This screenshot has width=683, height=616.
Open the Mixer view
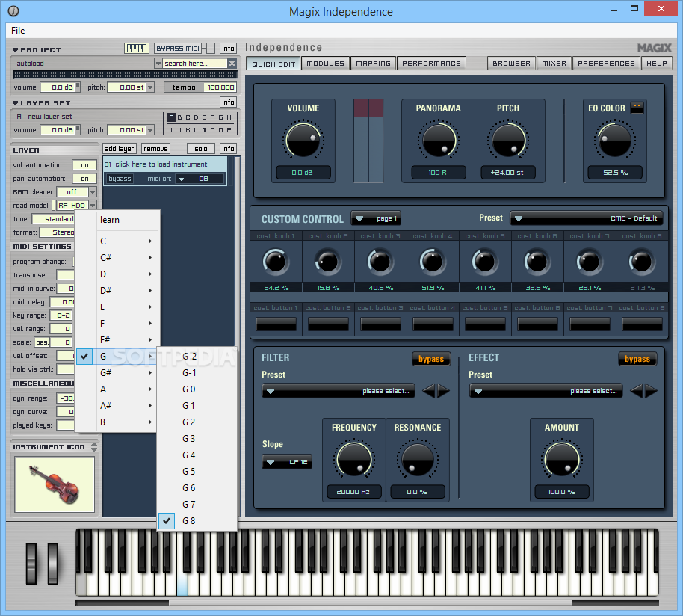tap(554, 64)
